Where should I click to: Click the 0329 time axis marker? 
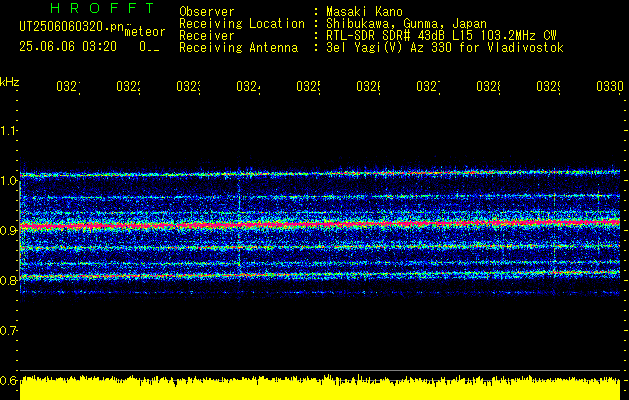(548, 86)
